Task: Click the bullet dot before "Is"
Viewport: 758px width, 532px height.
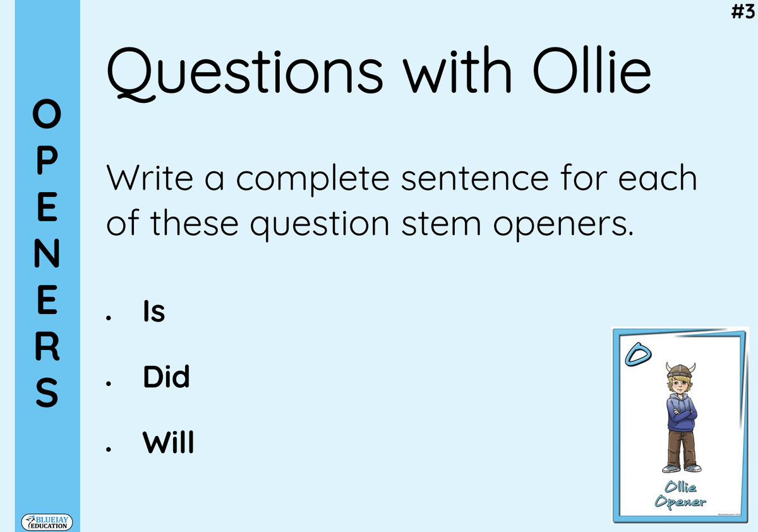Action: [x=109, y=317]
